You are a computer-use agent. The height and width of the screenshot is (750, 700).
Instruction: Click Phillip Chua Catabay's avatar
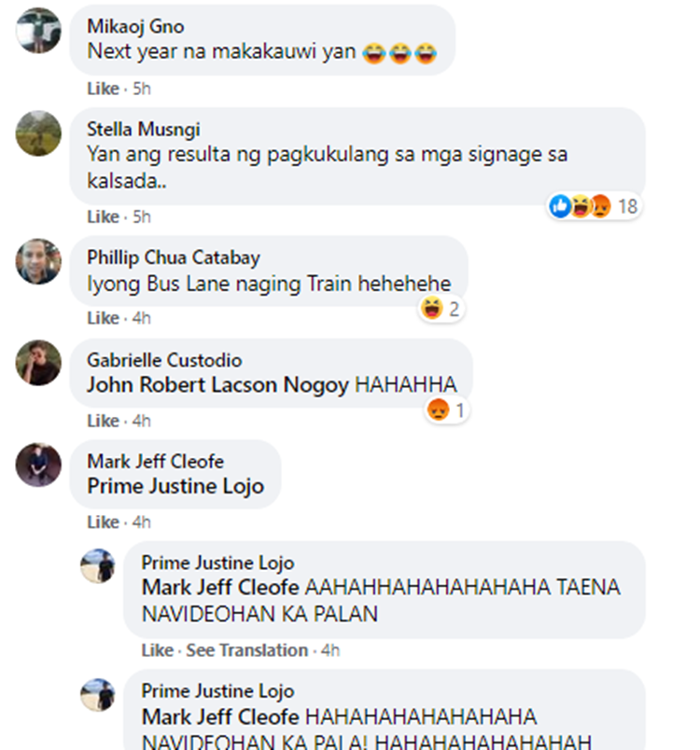(x=38, y=261)
